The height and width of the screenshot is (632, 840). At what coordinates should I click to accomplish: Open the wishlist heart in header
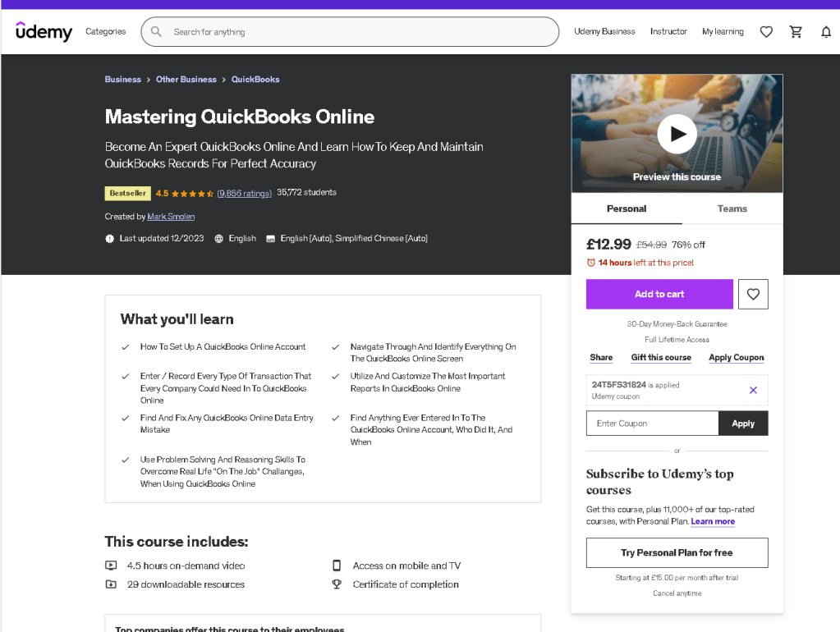click(766, 31)
